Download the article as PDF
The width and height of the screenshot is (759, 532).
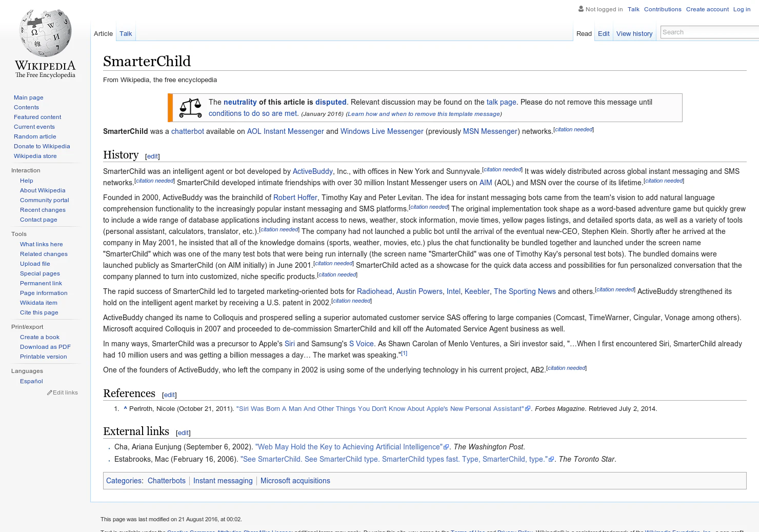(45, 347)
